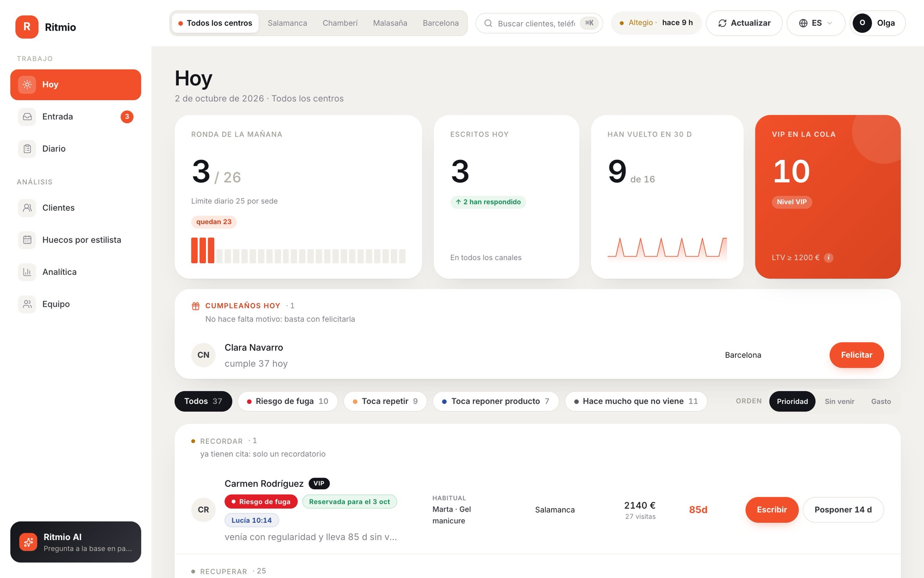
Task: Click the Actualizar button
Action: coord(744,23)
